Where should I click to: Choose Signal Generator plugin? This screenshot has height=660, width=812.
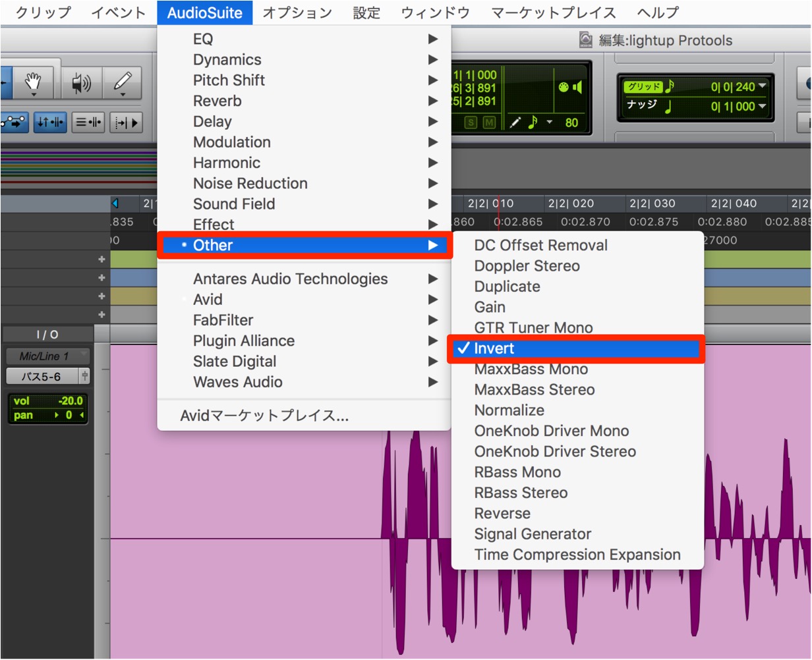577,534
